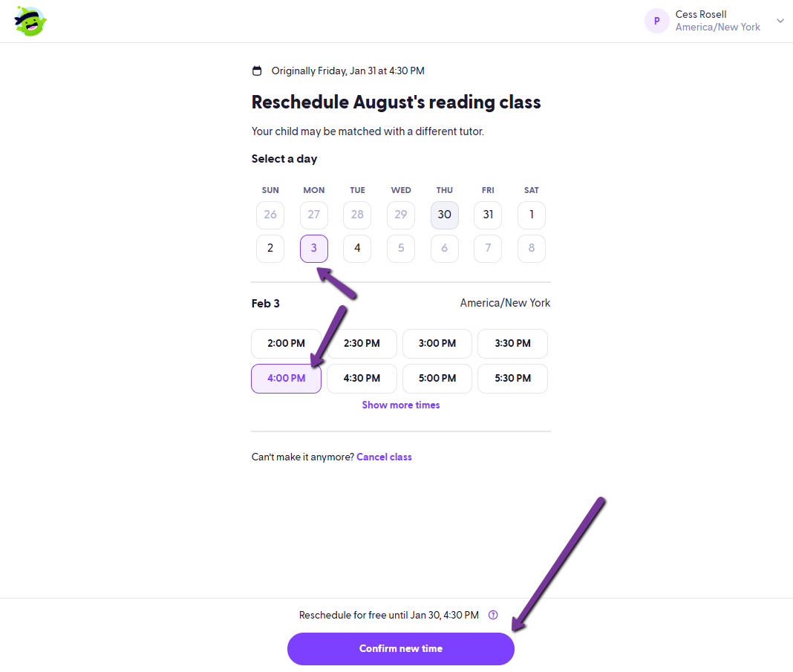
Task: Pick the 4:30 PM time slot
Action: 362,379
